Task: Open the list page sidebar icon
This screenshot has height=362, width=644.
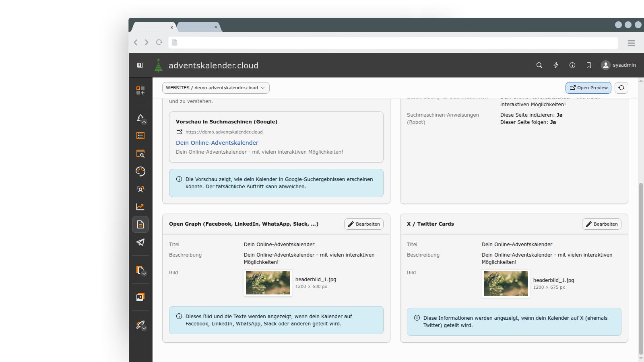Action: (140, 136)
